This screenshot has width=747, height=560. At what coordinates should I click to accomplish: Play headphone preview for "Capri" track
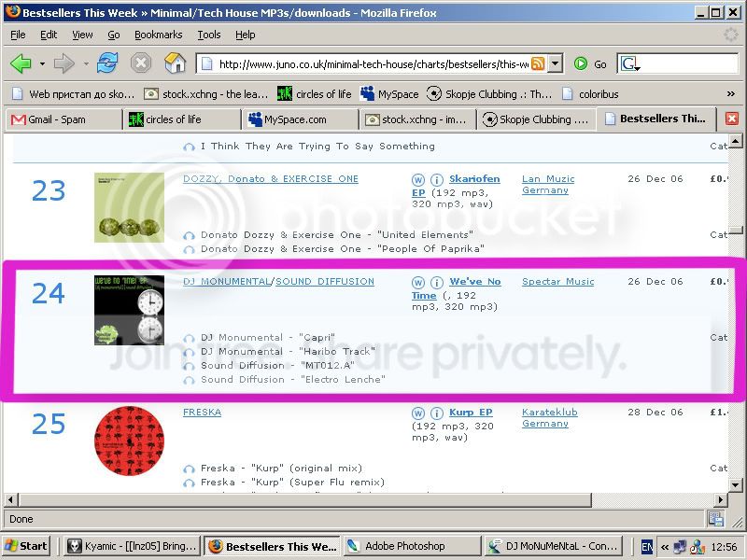click(x=190, y=338)
